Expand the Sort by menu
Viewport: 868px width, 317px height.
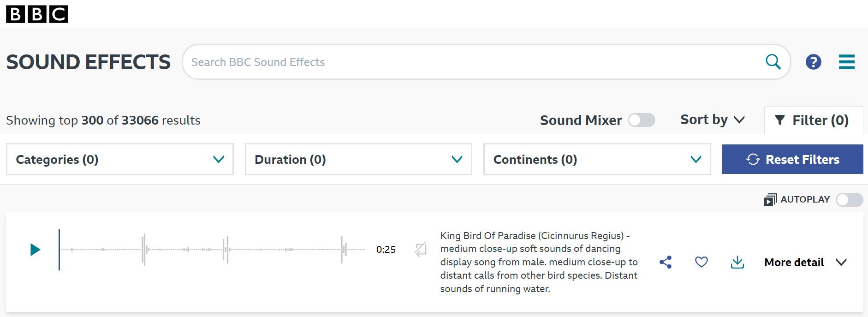[x=713, y=120]
